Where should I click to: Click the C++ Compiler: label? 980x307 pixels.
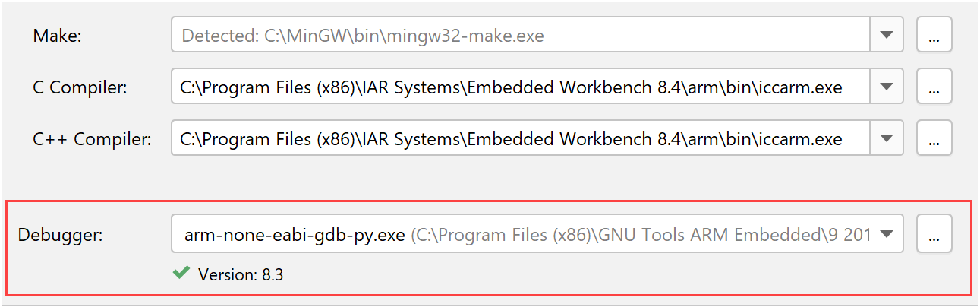tap(92, 139)
